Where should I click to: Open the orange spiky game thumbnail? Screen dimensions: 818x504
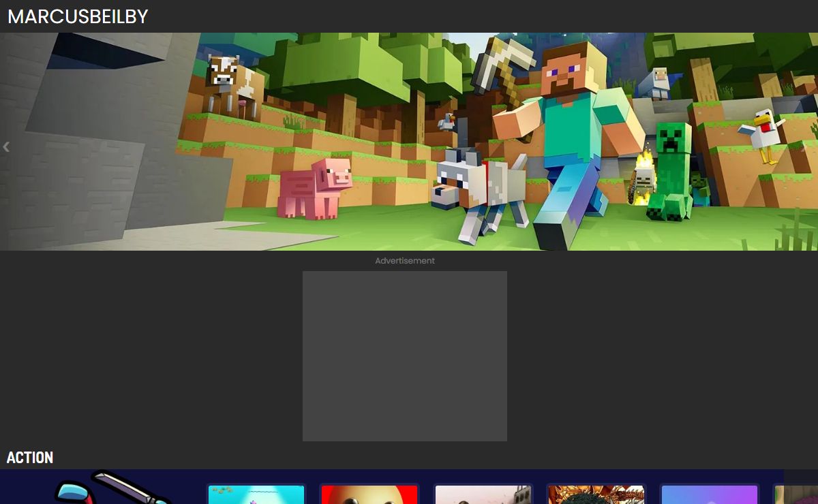(596, 494)
